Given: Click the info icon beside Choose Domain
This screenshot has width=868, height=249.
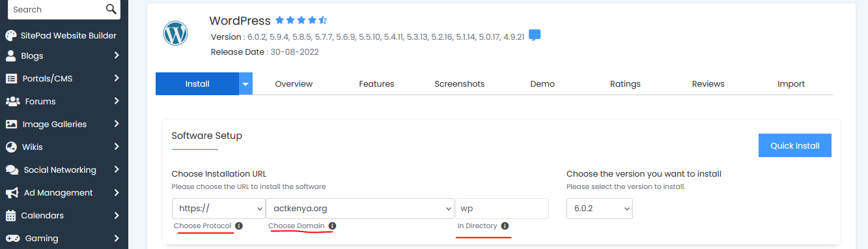Looking at the screenshot, I should tap(332, 226).
